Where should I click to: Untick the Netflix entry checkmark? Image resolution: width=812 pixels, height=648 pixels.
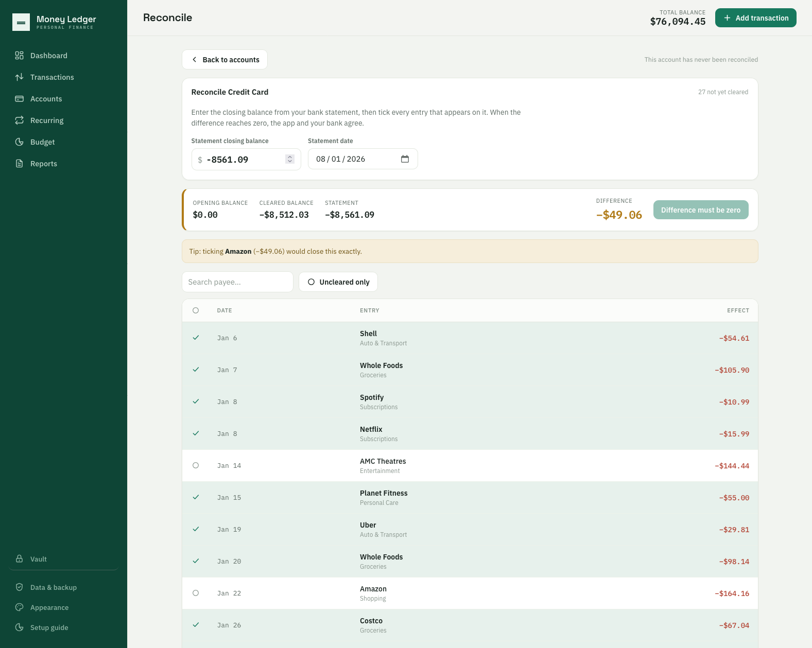click(196, 433)
